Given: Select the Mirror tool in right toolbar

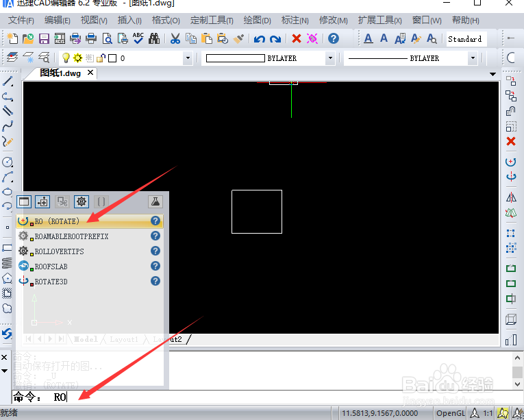Looking at the screenshot, I should pyautogui.click(x=511, y=197).
